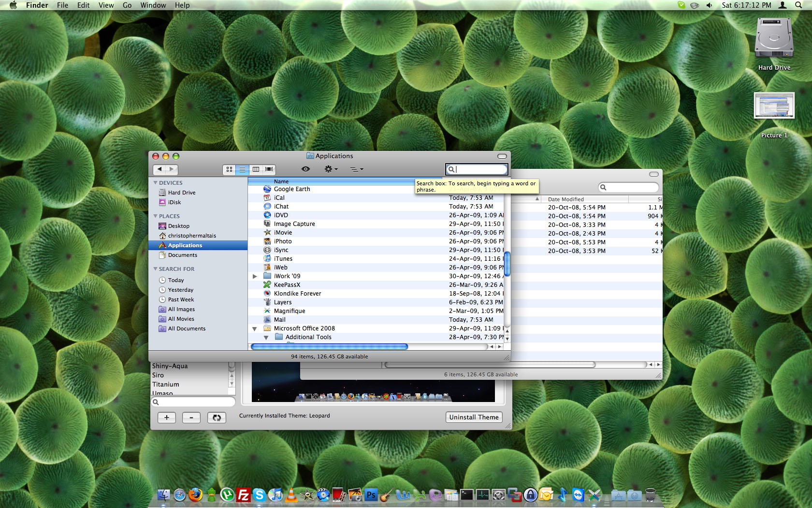Switch to Cover Flow view
812x508 pixels.
point(269,169)
